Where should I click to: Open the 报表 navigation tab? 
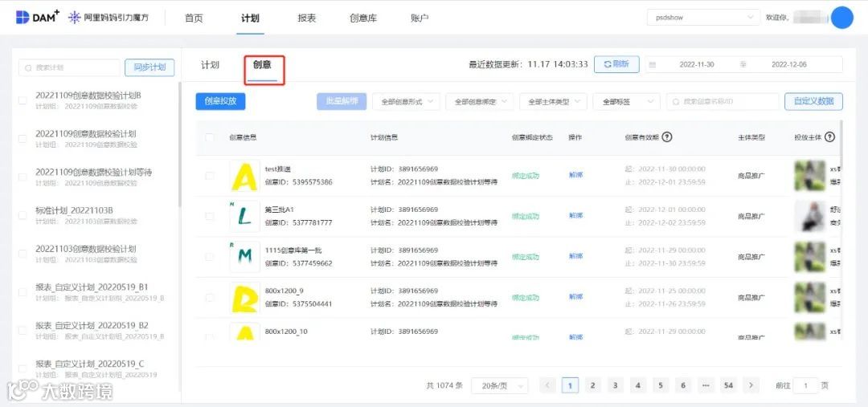[307, 18]
